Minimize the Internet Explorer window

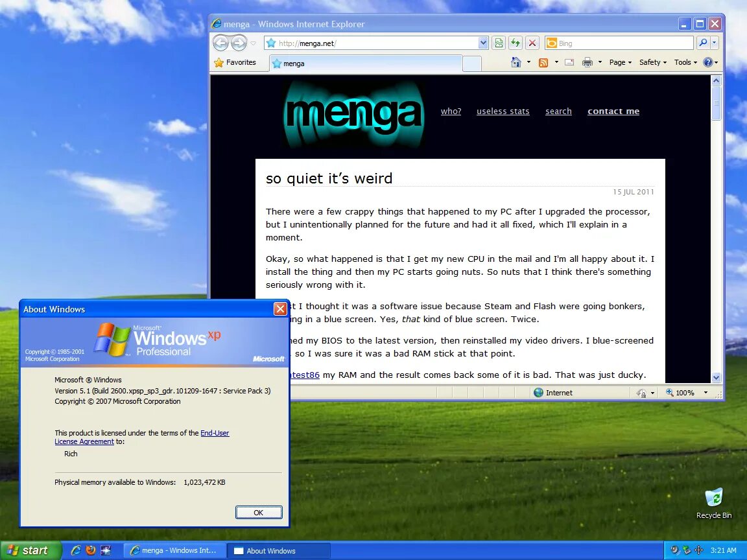point(685,24)
